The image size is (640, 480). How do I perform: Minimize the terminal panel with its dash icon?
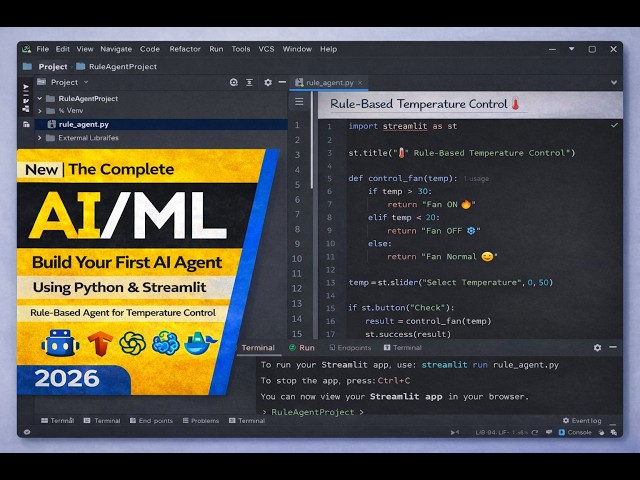coord(613,347)
